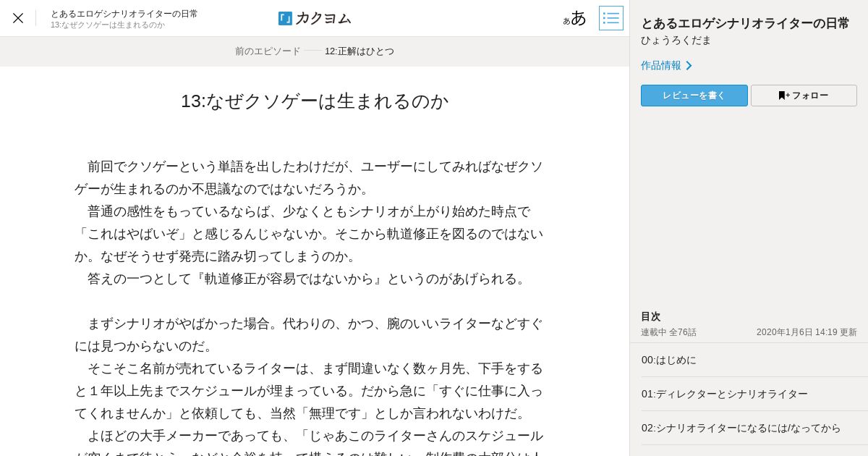
Task: Click the header subtitle 13:なぜクソゲーは生まれるのか
Action: pyautogui.click(x=108, y=25)
